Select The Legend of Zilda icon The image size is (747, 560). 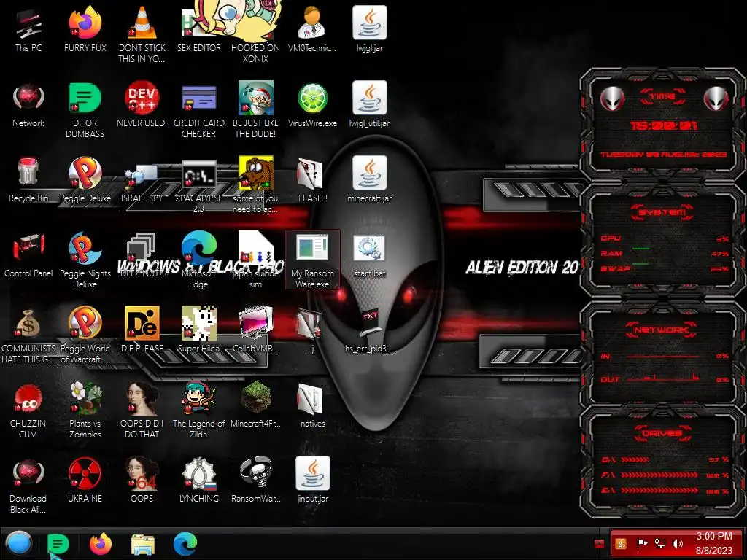coord(198,411)
